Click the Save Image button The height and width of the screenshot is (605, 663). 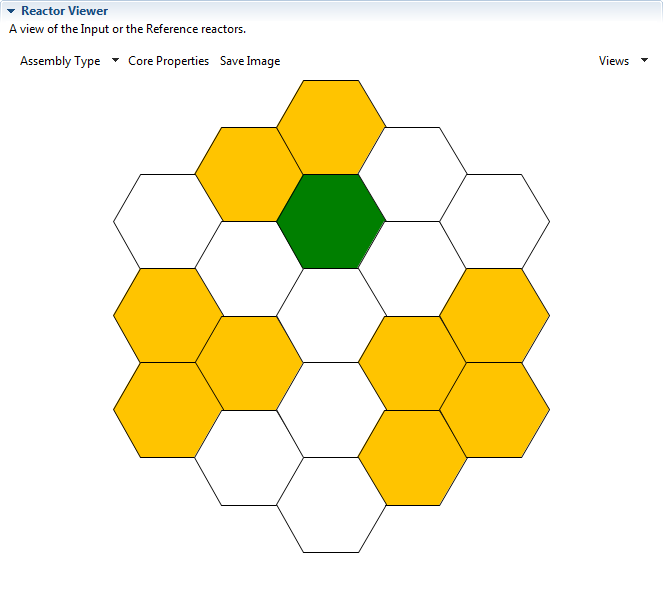point(250,61)
